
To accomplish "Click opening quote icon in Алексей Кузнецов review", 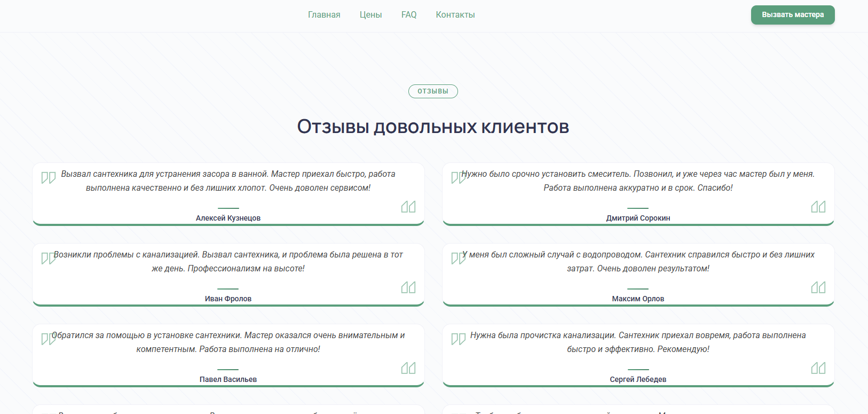I will [49, 178].
